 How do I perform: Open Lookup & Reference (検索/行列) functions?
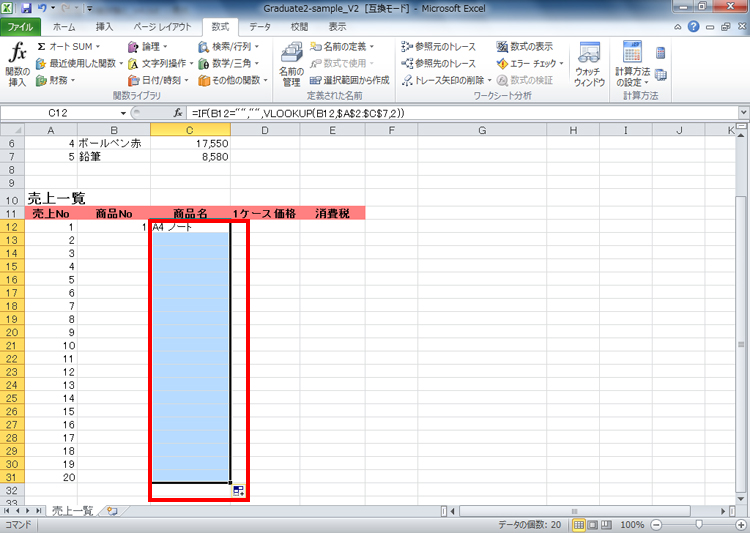(229, 46)
